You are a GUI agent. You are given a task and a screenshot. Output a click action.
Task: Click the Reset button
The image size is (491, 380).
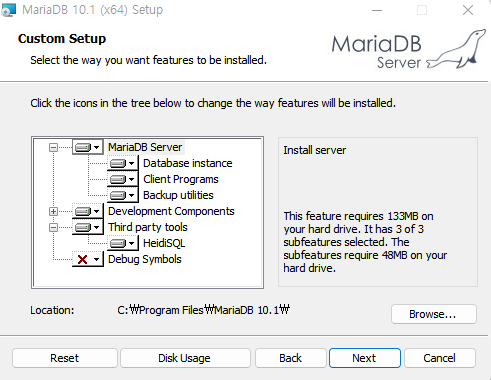click(x=65, y=358)
